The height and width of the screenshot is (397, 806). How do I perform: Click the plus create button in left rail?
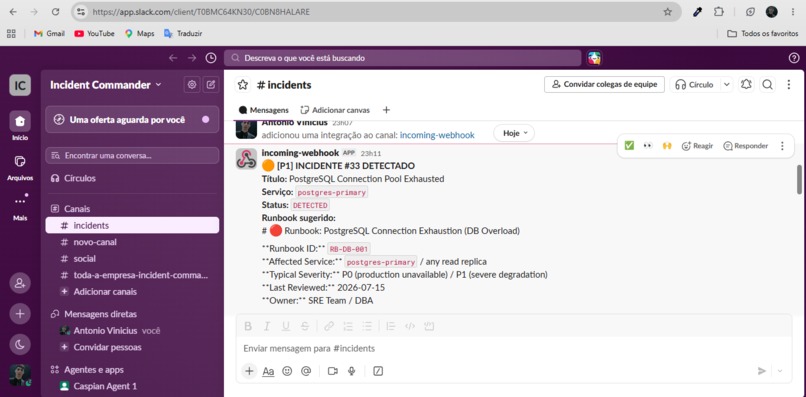pos(20,314)
